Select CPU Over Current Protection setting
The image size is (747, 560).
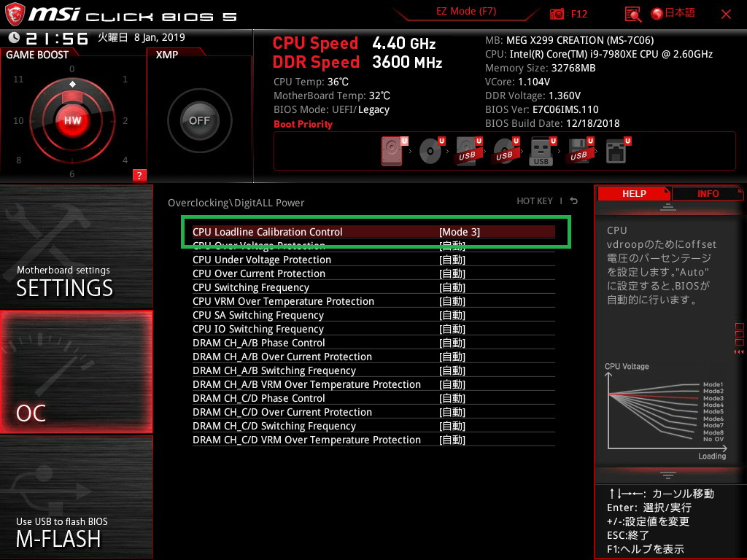coord(373,273)
